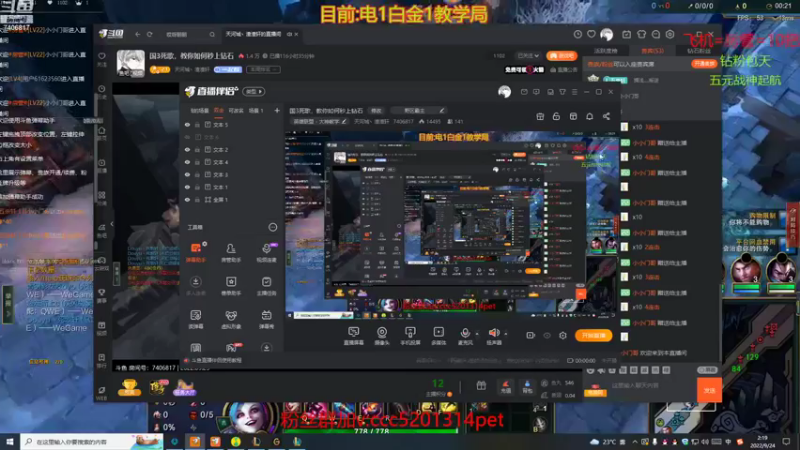Viewport: 800px width, 450px height.
Task: Open the hamburger menu in 直播伴侣 title bar
Action: [x=574, y=92]
